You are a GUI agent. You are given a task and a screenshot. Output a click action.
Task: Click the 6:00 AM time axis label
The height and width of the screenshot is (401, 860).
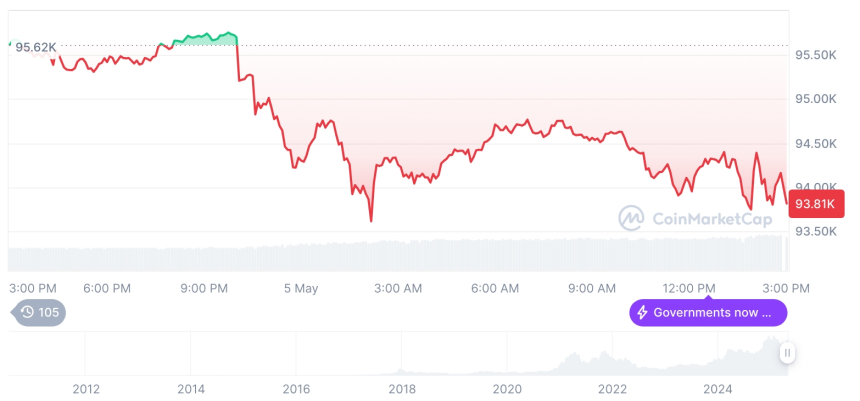[495, 288]
